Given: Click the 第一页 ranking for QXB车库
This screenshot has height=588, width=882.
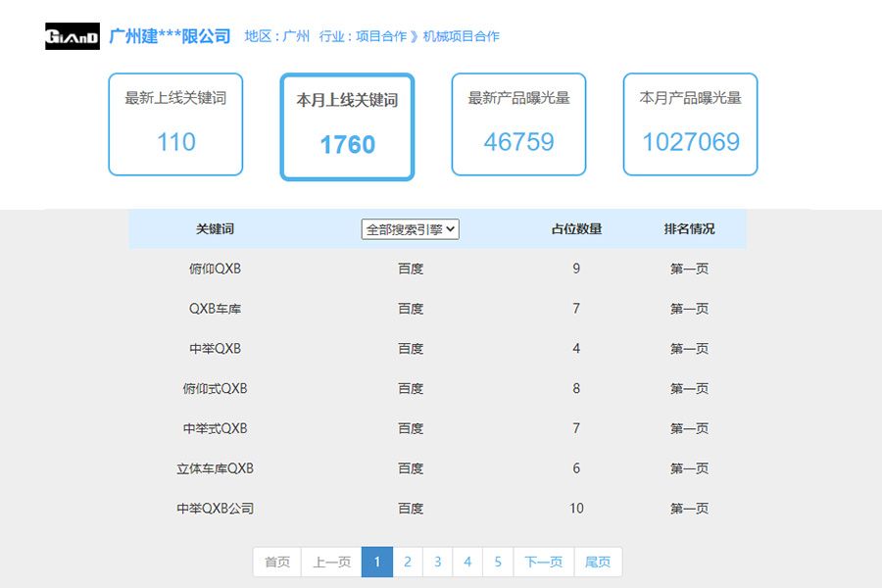Looking at the screenshot, I should pyautogui.click(x=689, y=308).
